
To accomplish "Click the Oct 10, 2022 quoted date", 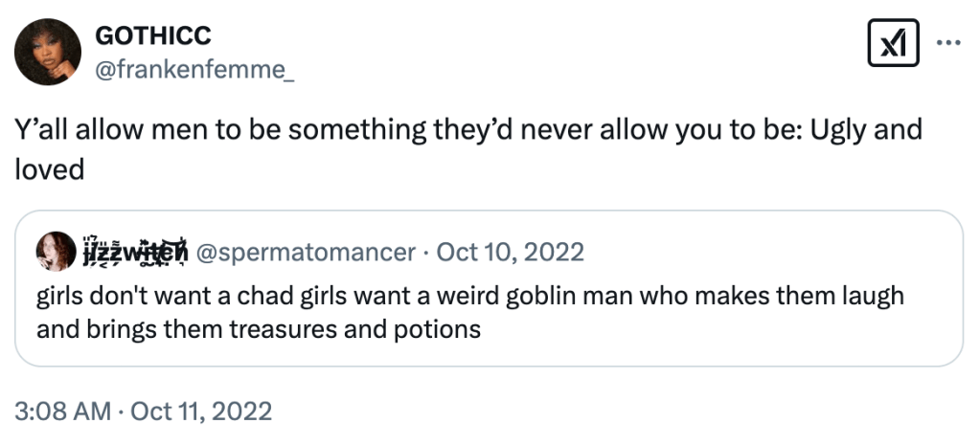I will coord(510,252).
